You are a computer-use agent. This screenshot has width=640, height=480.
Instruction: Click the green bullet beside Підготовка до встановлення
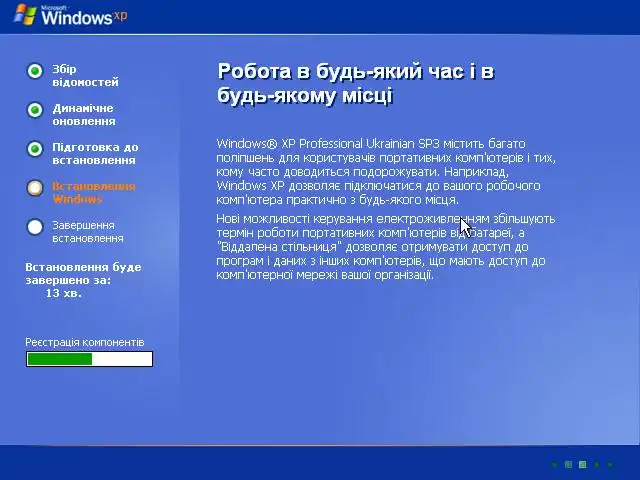(35, 149)
